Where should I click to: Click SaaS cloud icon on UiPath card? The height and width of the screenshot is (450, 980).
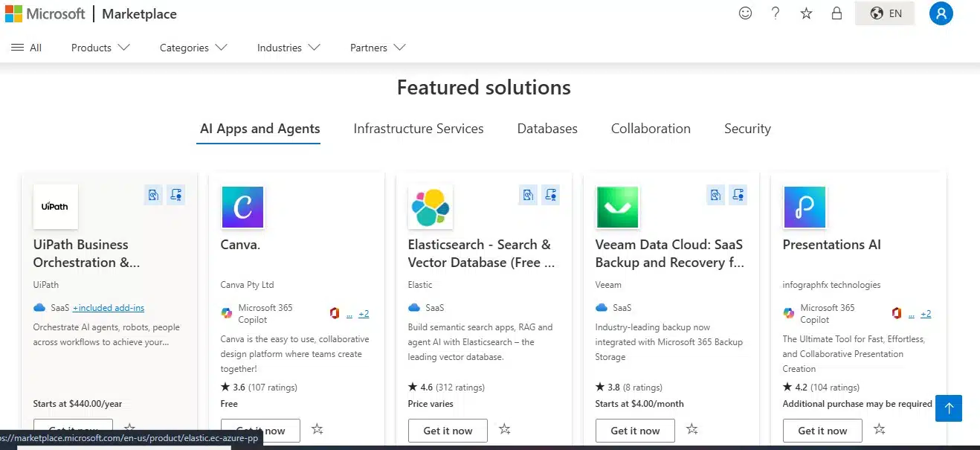(39, 307)
